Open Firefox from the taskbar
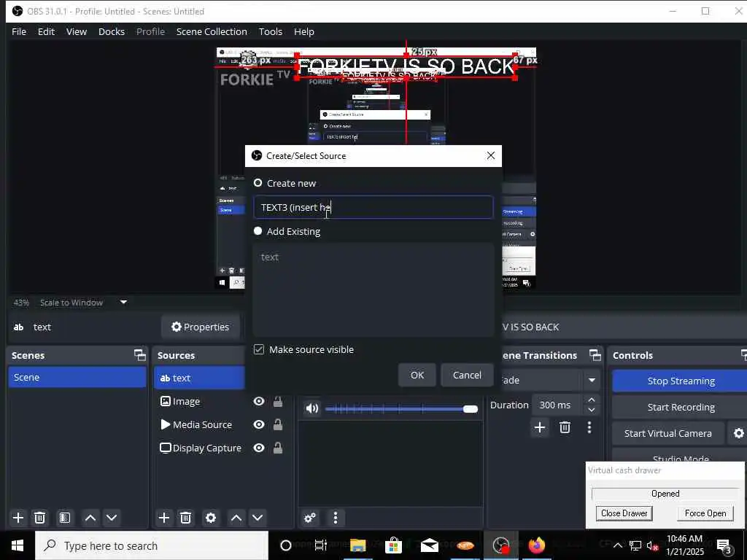The width and height of the screenshot is (747, 560). click(536, 545)
